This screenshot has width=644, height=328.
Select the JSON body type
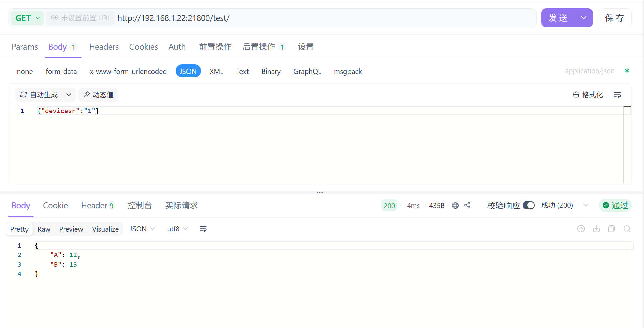tap(188, 71)
